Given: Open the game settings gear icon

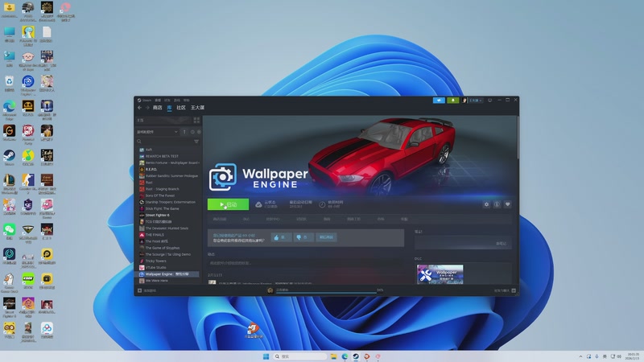Looking at the screenshot, I should [x=486, y=204].
